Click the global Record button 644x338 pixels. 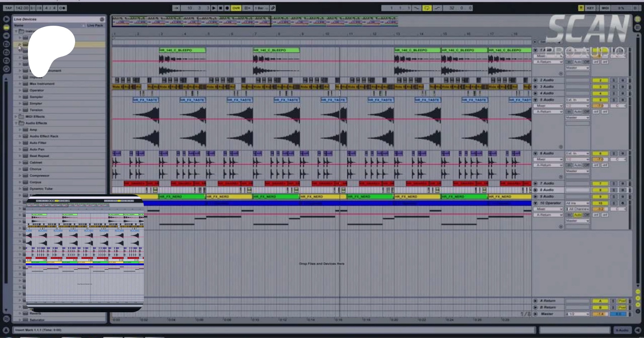pos(227,8)
